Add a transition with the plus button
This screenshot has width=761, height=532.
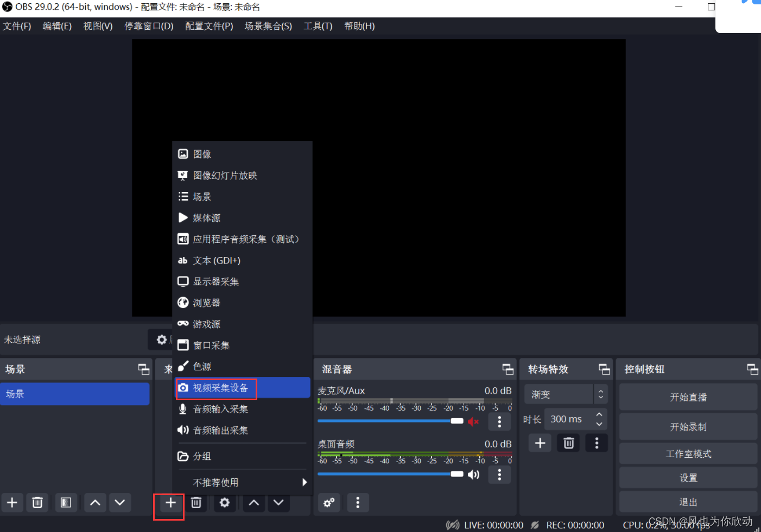(x=540, y=443)
